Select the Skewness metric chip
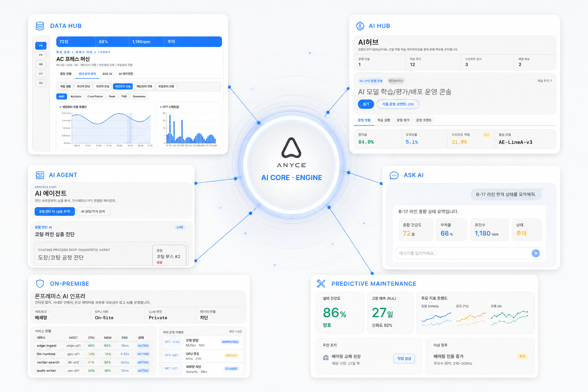Image resolution: width=588 pixels, height=392 pixels. click(x=139, y=96)
